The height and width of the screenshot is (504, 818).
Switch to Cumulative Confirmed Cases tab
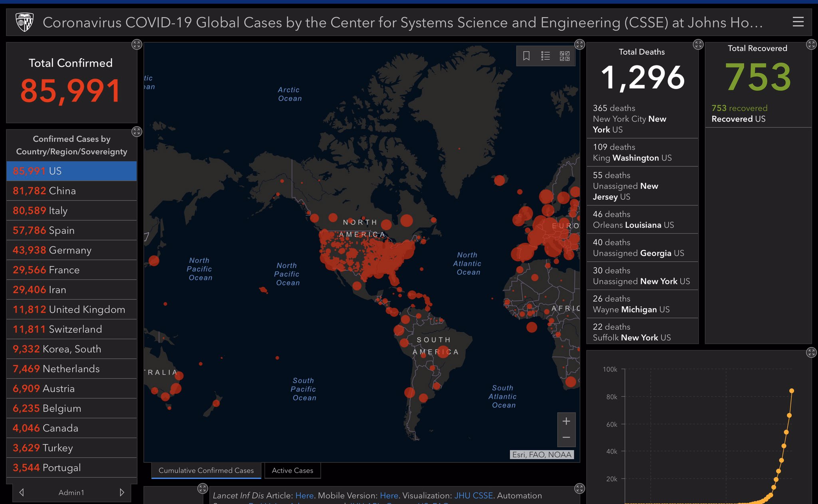coord(206,470)
